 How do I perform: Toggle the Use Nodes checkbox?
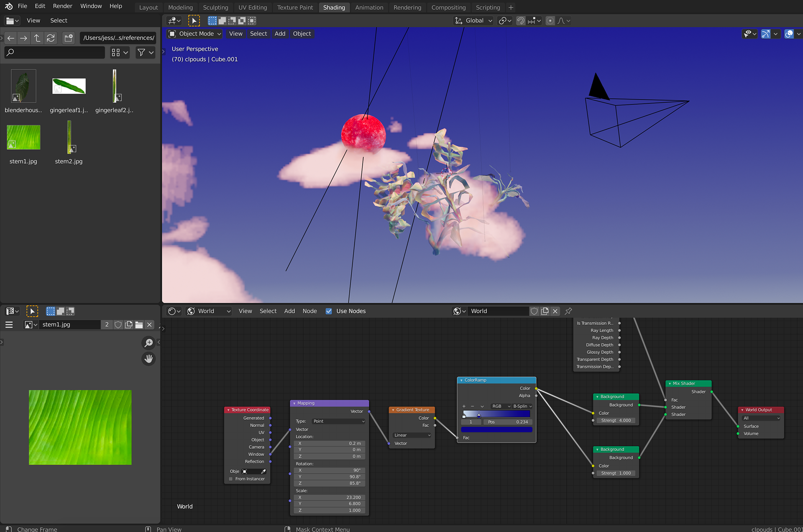(x=329, y=311)
